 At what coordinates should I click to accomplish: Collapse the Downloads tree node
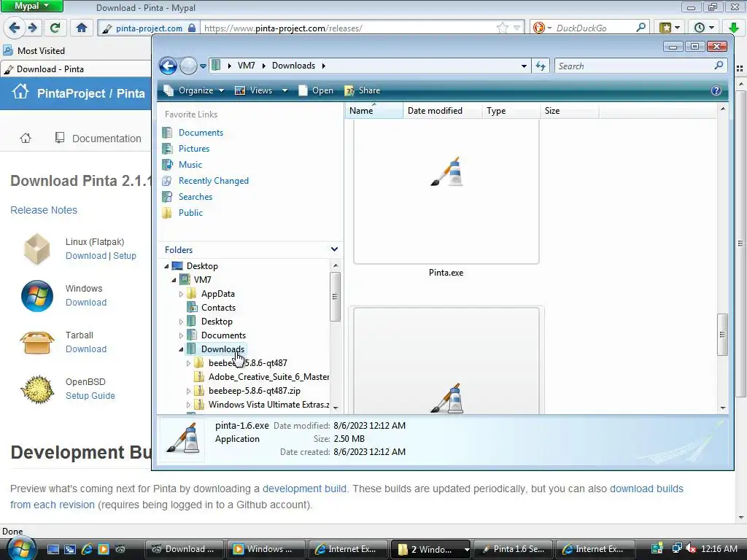tap(181, 349)
